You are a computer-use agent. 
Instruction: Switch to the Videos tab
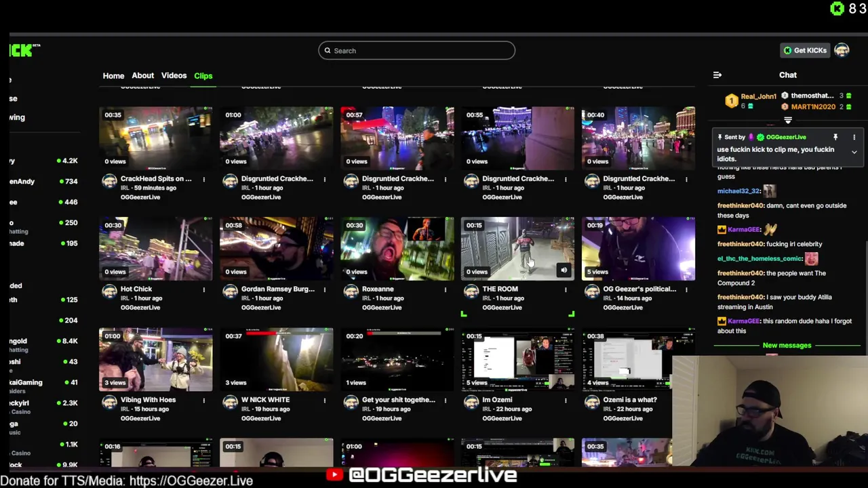tap(174, 75)
